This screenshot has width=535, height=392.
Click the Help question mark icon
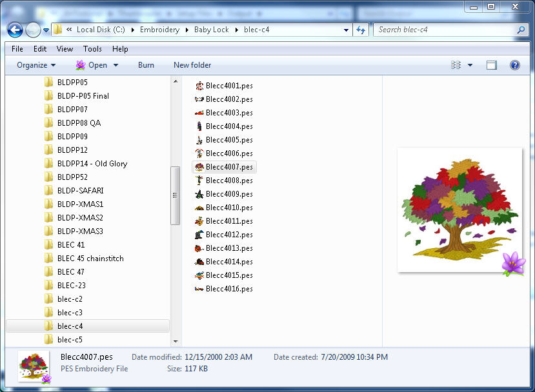[x=515, y=65]
